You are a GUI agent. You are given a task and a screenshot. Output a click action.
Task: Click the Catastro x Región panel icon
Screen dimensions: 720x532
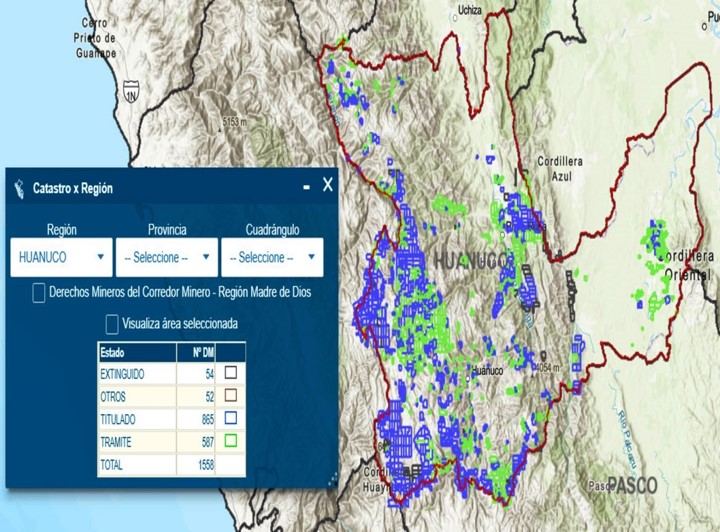coord(20,187)
